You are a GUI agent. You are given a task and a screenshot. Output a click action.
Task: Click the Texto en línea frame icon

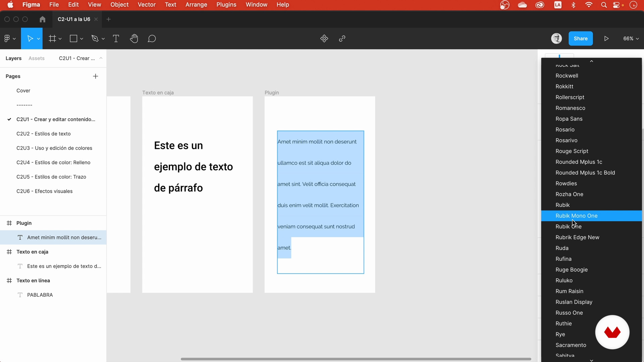[x=9, y=281]
